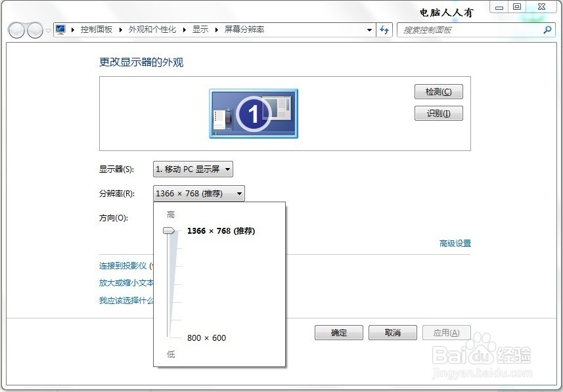Close the control panel window
This screenshot has width=563, height=392.
(542, 7)
